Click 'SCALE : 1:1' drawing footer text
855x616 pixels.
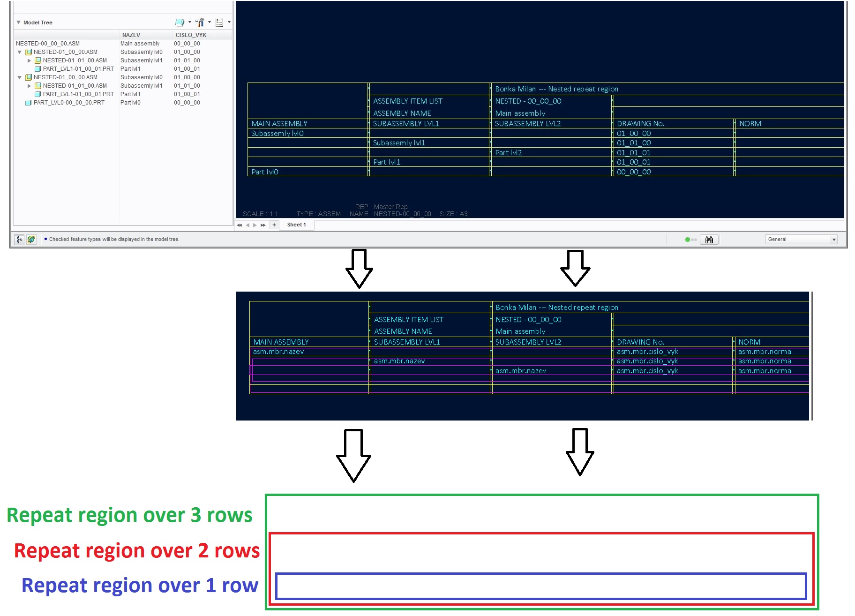point(260,214)
